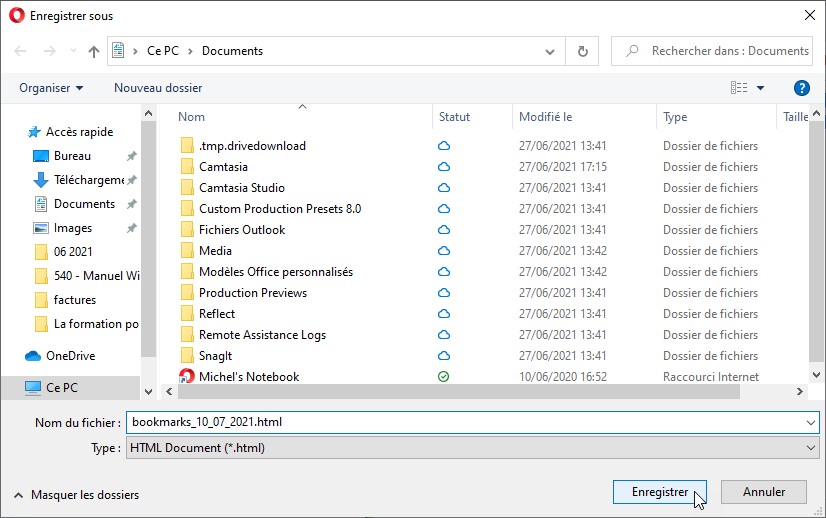This screenshot has width=826, height=518.
Task: Open the help question mark icon
Action: tap(800, 88)
